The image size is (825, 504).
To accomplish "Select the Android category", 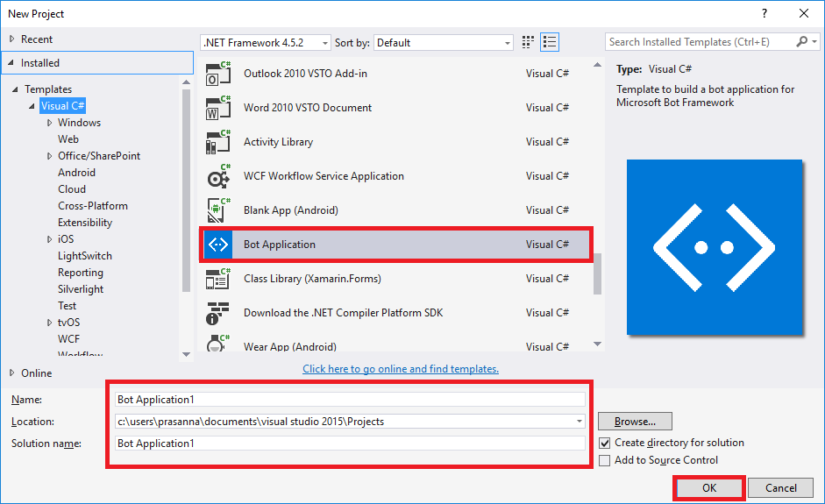I will pos(77,173).
